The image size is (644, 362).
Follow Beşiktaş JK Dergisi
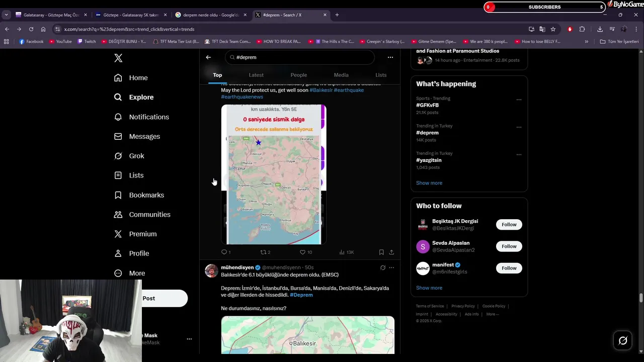[x=509, y=225]
